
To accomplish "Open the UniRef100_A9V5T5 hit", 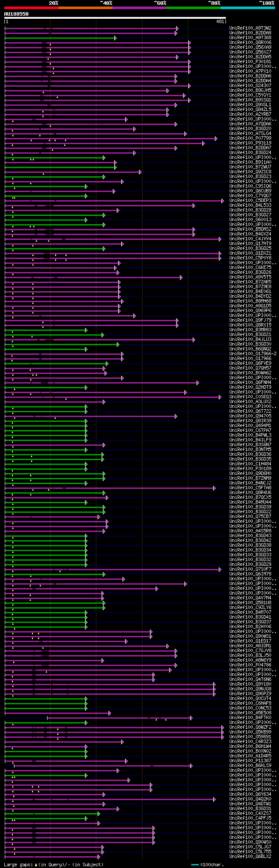I will 250,277.
